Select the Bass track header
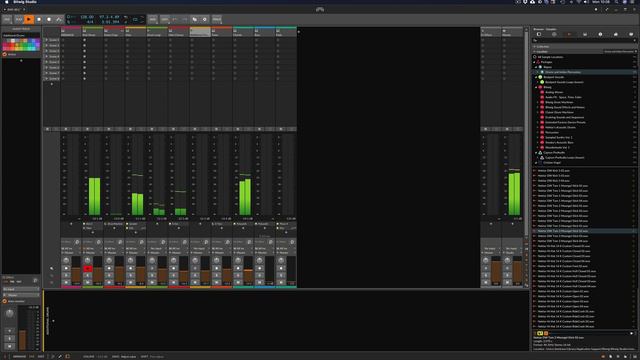640x360 pixels. (265, 33)
